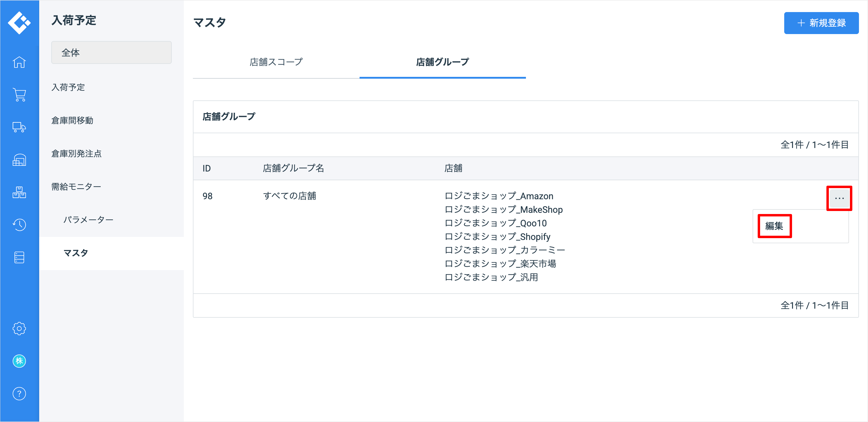Screen dimensions: 868x422
Task: Open the warehouse icon in sidebar
Action: 19,160
